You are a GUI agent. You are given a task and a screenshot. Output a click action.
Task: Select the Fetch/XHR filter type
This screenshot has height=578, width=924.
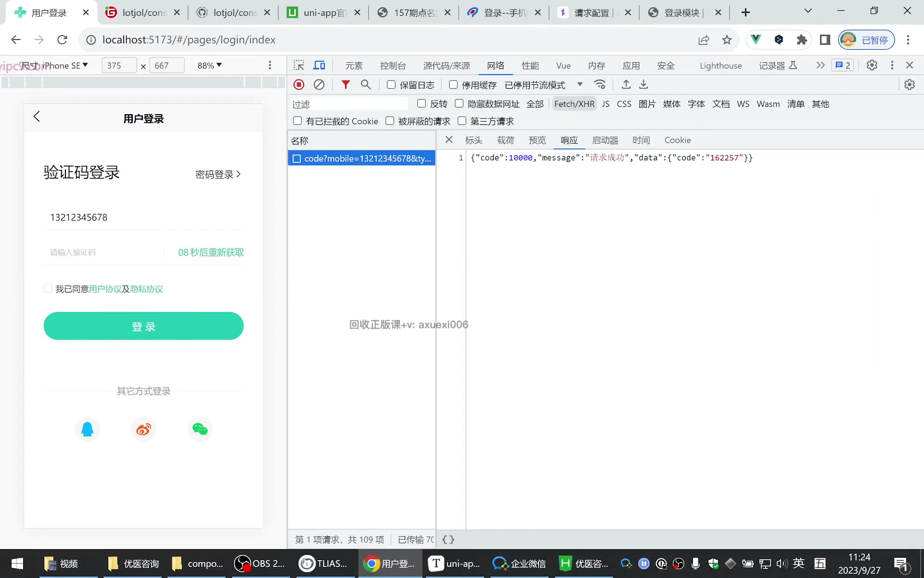pyautogui.click(x=574, y=104)
